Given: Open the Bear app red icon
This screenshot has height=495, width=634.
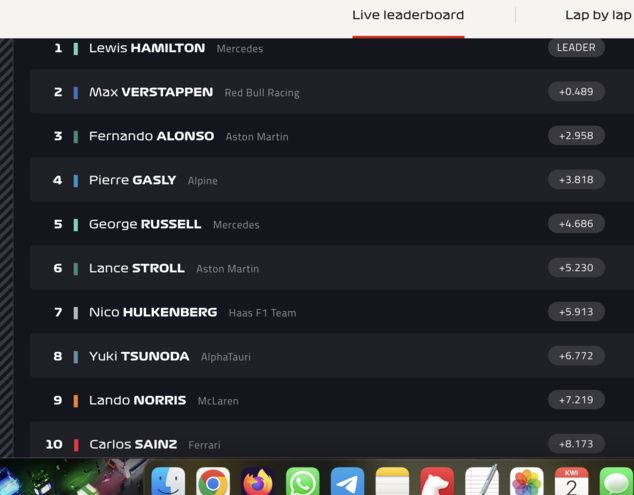Looking at the screenshot, I should point(437,481).
